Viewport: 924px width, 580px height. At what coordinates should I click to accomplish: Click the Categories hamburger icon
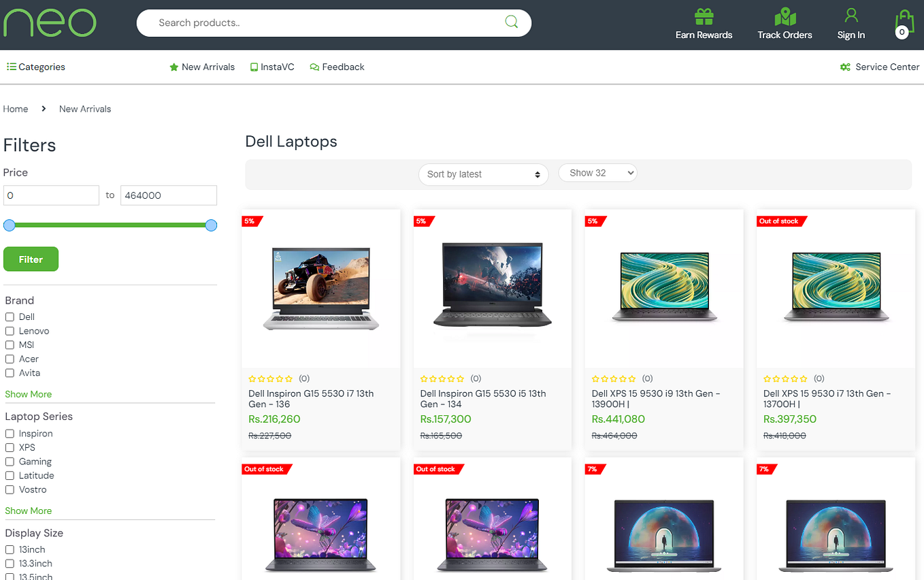tap(10, 66)
